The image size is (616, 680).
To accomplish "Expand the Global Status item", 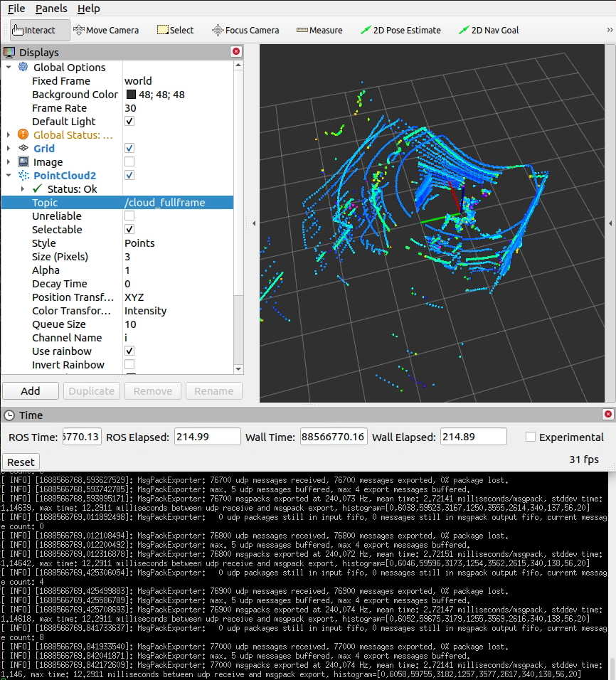I will (x=7, y=134).
